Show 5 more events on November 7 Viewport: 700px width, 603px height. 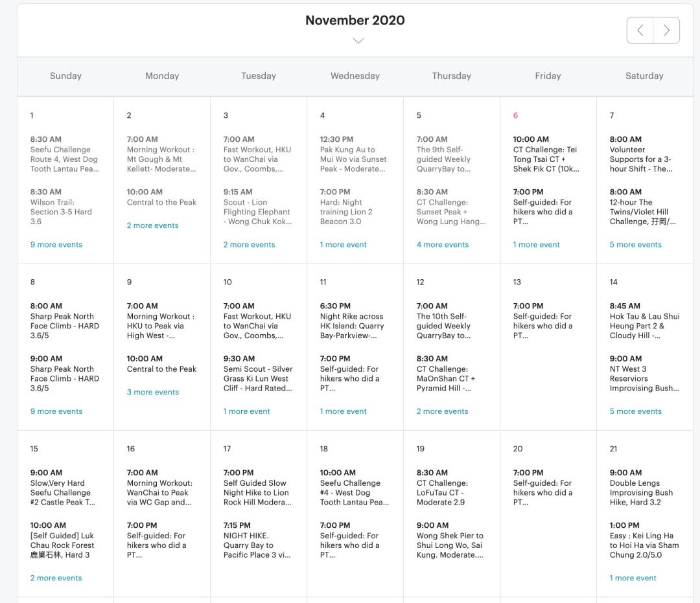[x=635, y=245]
